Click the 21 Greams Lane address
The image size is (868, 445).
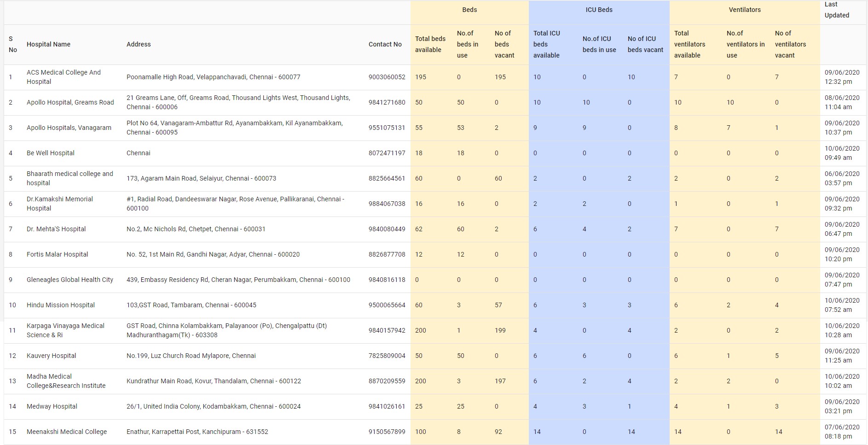coord(238,102)
